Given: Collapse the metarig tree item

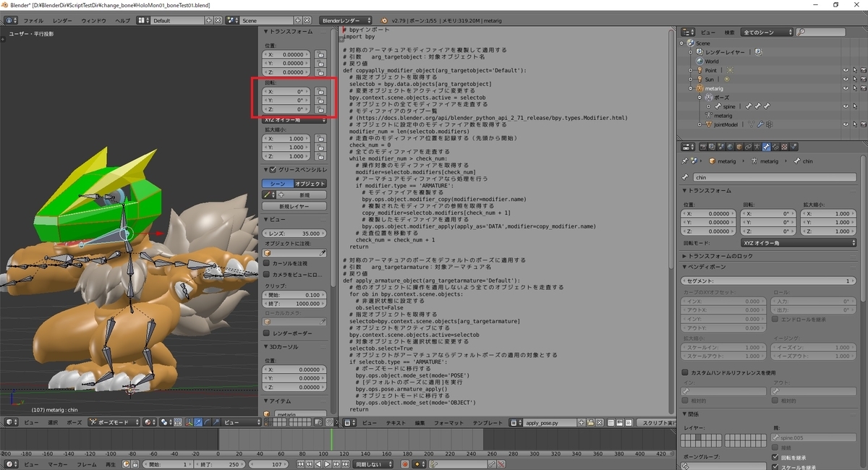Looking at the screenshot, I should point(692,88).
